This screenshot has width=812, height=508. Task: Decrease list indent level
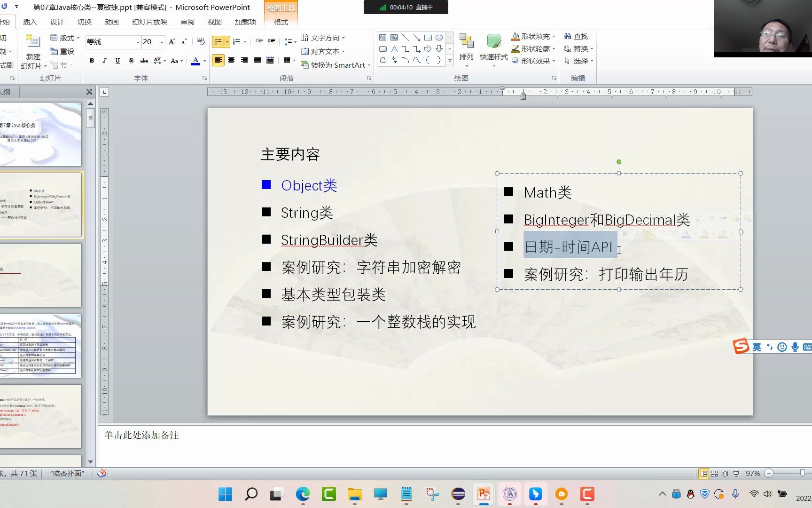pos(259,42)
